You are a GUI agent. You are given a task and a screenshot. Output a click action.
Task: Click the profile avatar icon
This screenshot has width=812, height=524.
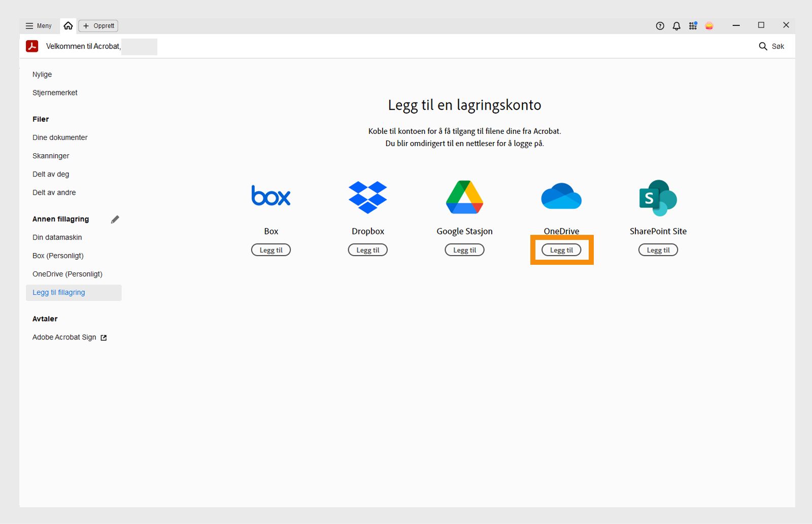pos(709,25)
